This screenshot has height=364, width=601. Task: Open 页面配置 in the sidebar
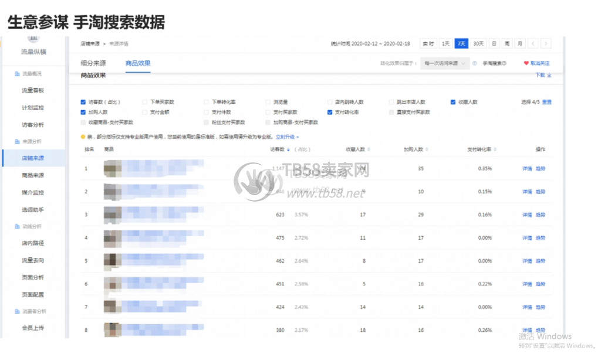[33, 295]
